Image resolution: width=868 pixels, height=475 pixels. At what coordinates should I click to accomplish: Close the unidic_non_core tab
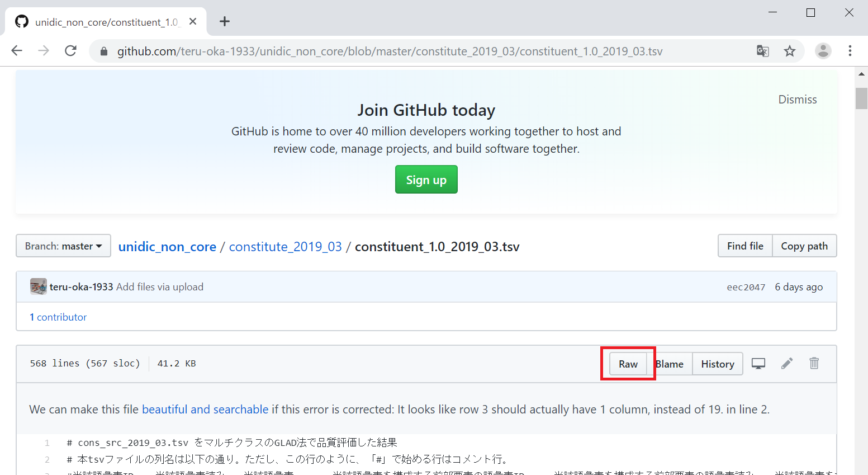pyautogui.click(x=193, y=21)
